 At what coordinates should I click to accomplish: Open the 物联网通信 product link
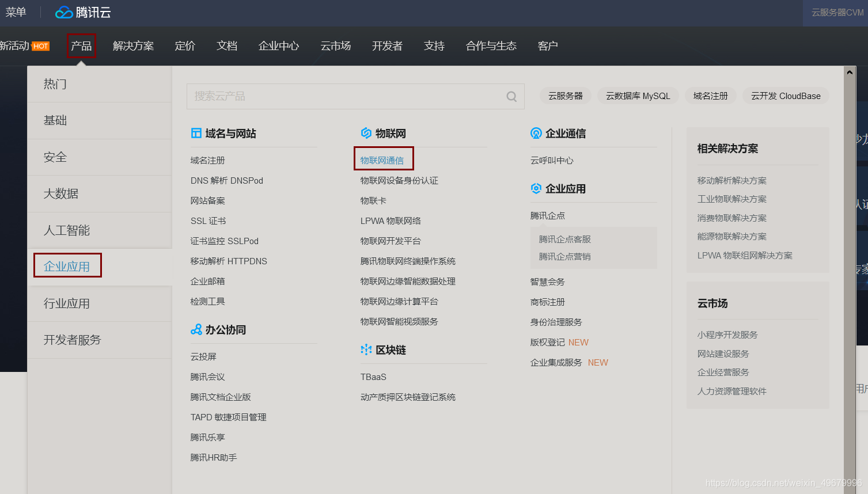pos(382,160)
